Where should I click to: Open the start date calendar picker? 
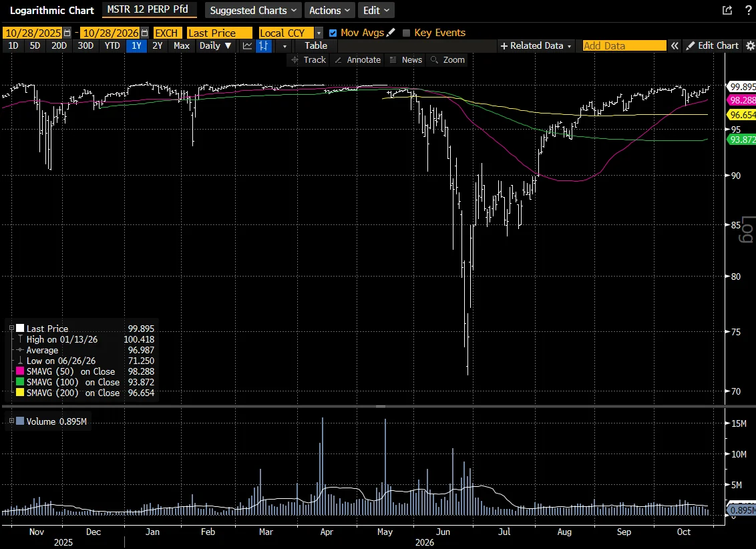coord(67,33)
